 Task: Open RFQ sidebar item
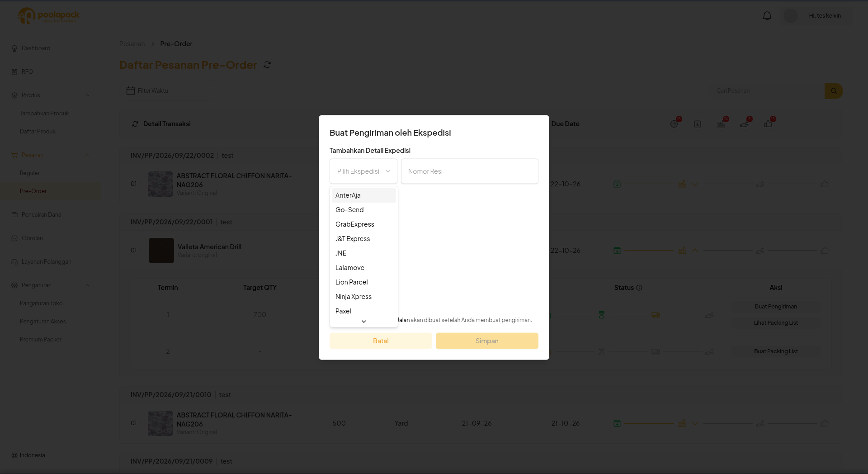27,72
